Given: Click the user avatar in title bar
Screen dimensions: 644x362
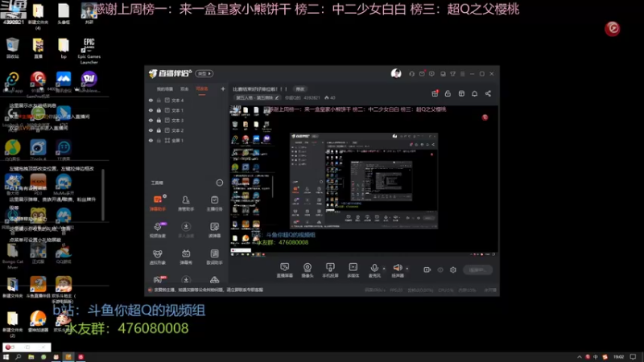Looking at the screenshot, I should tap(396, 73).
